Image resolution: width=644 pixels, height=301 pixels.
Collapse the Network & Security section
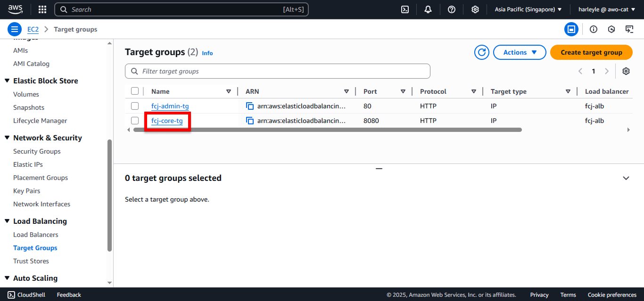pyautogui.click(x=7, y=138)
